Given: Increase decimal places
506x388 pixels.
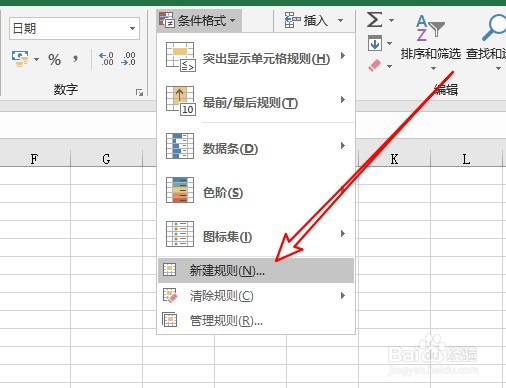Looking at the screenshot, I should click(106, 59).
